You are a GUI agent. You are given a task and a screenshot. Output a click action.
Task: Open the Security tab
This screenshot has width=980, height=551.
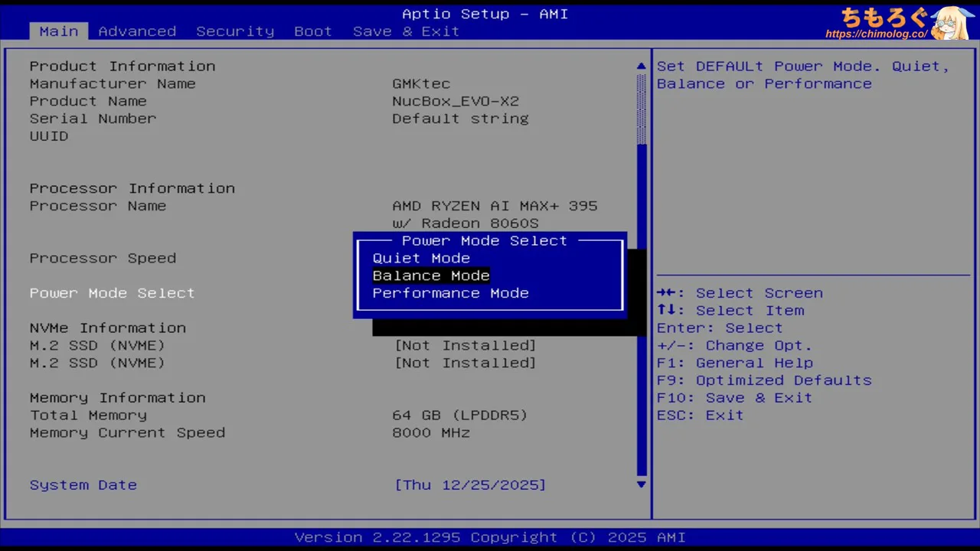coord(234,31)
